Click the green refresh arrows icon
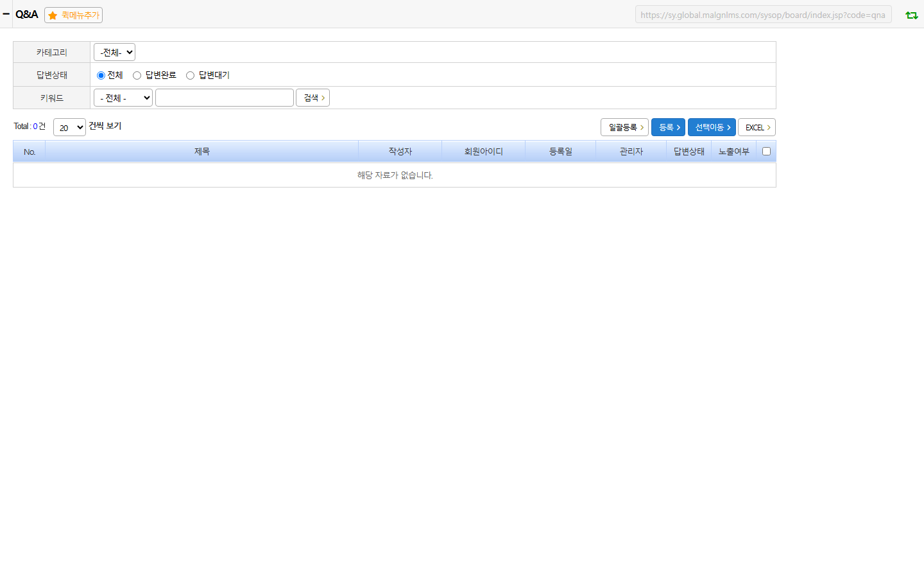The width and height of the screenshot is (924, 578). 911,15
